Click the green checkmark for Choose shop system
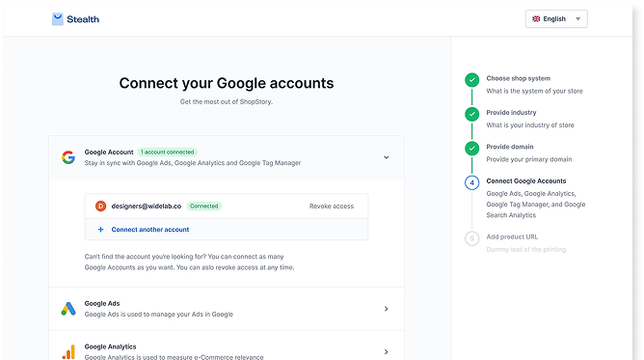The width and height of the screenshot is (644, 360). click(471, 80)
